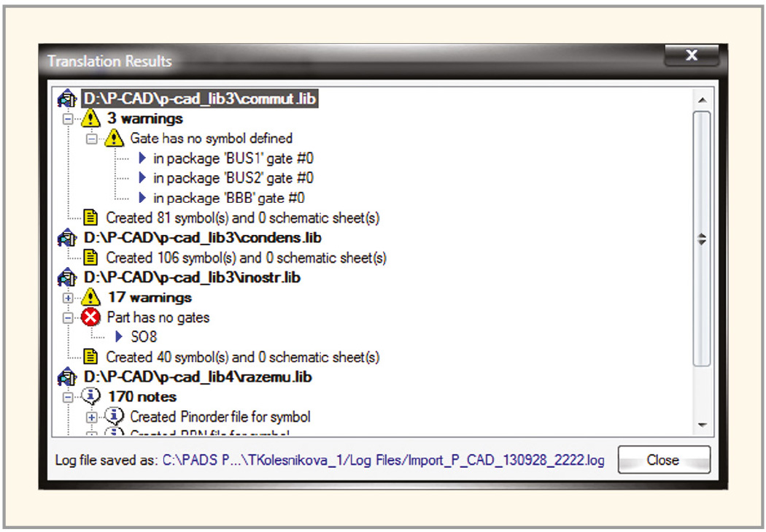Image resolution: width=766 pixels, height=532 pixels.
Task: Collapse the Part has no gates node
Action: pyautogui.click(x=69, y=317)
